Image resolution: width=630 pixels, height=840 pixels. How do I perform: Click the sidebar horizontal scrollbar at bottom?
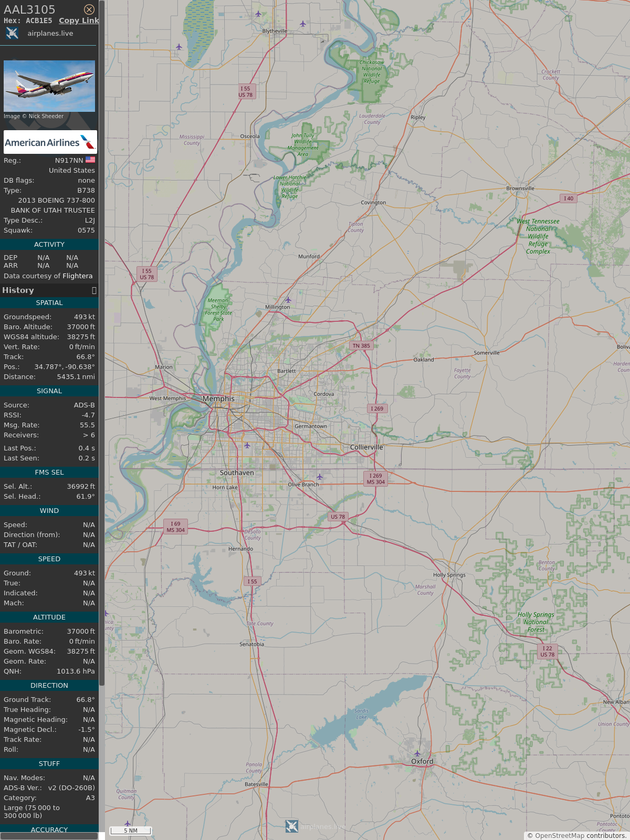[49, 836]
